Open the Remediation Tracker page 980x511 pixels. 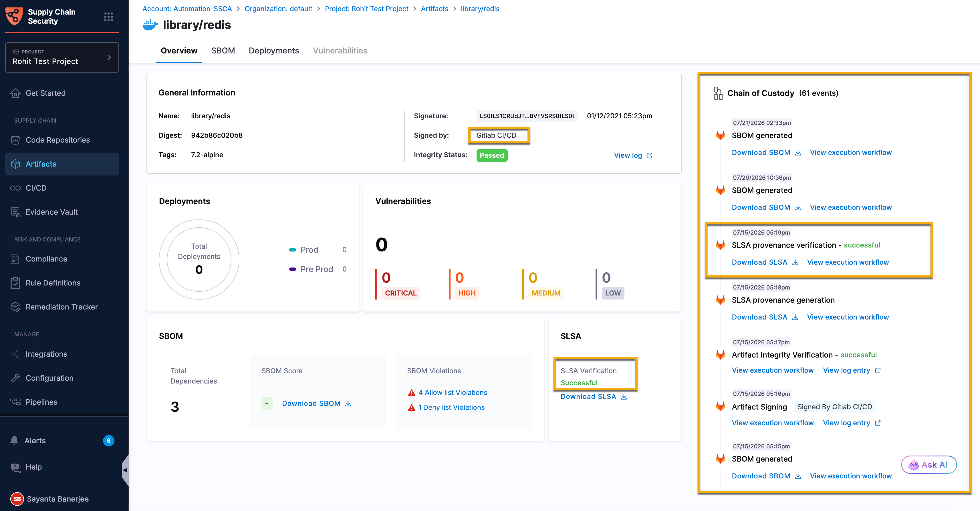(62, 307)
